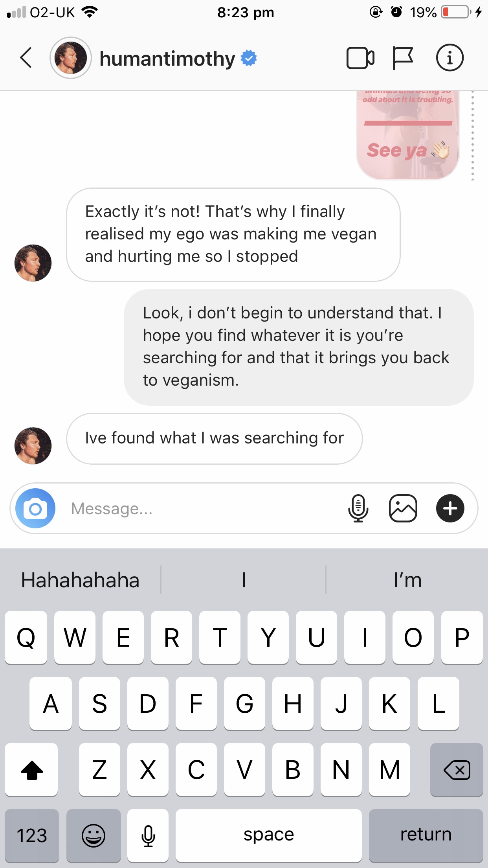The image size is (488, 868).
Task: Open the blue camera button
Action: (x=35, y=508)
